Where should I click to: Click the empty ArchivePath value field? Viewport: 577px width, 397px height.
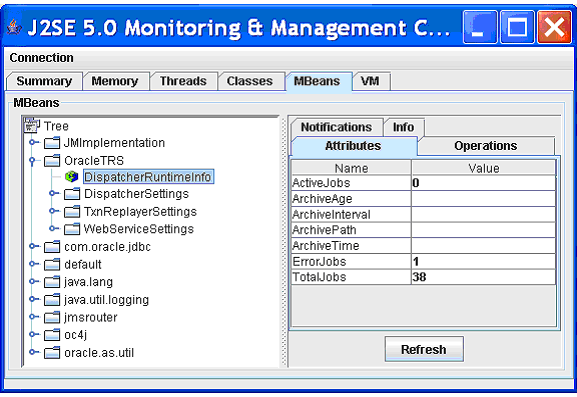pos(484,230)
